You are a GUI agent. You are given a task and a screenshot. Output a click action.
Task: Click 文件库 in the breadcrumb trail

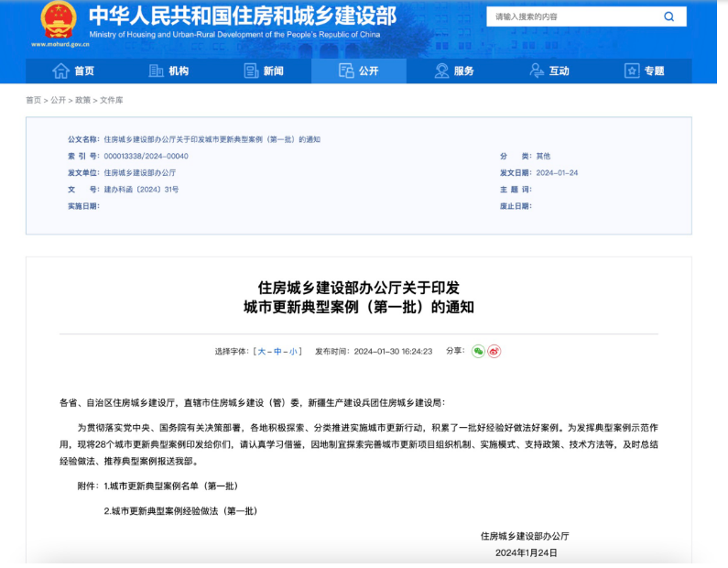click(111, 100)
